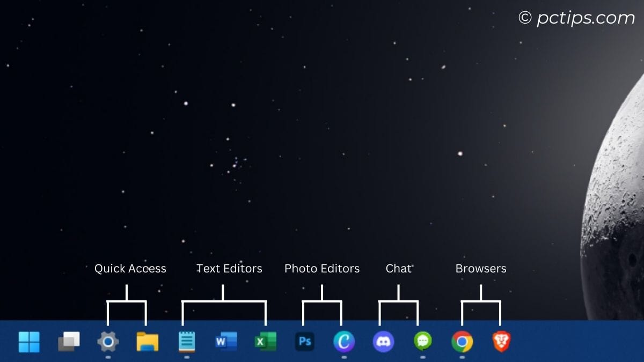
Task: Start Adobe Photoshop
Action: pos(305,341)
